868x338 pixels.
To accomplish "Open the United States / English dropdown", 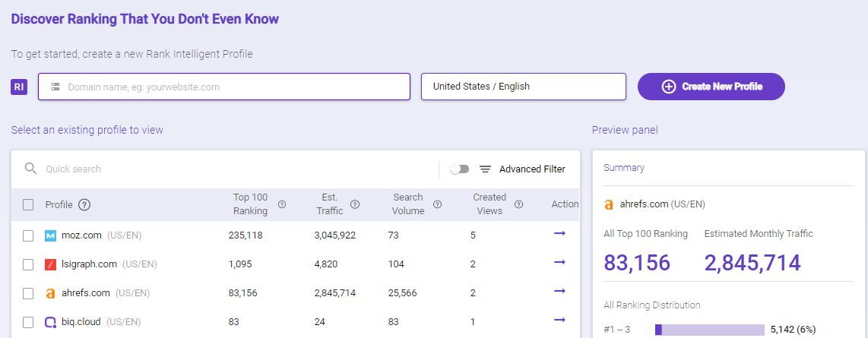I will pos(523,87).
